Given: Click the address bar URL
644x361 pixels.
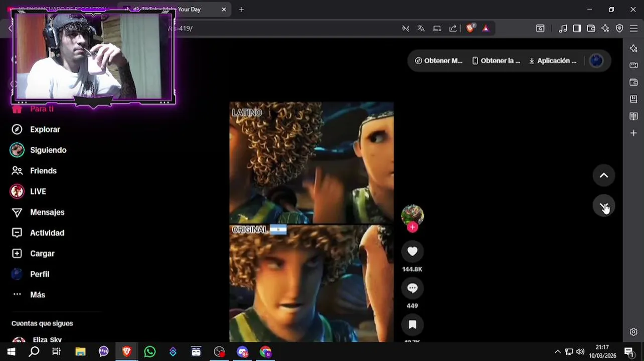Looking at the screenshot, I should tap(180, 29).
